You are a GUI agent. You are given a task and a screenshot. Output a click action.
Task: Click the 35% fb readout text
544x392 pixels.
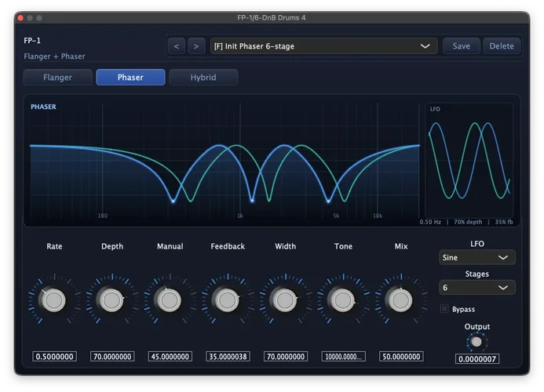(x=504, y=222)
